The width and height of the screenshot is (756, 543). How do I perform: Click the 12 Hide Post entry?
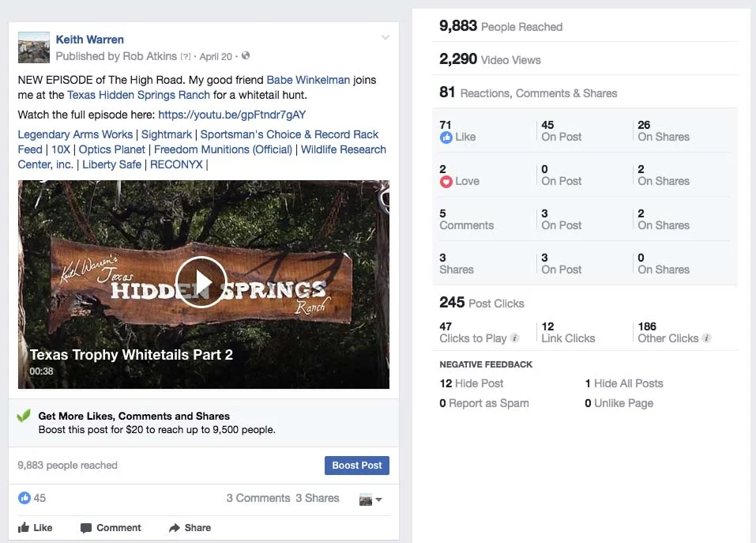(x=471, y=383)
